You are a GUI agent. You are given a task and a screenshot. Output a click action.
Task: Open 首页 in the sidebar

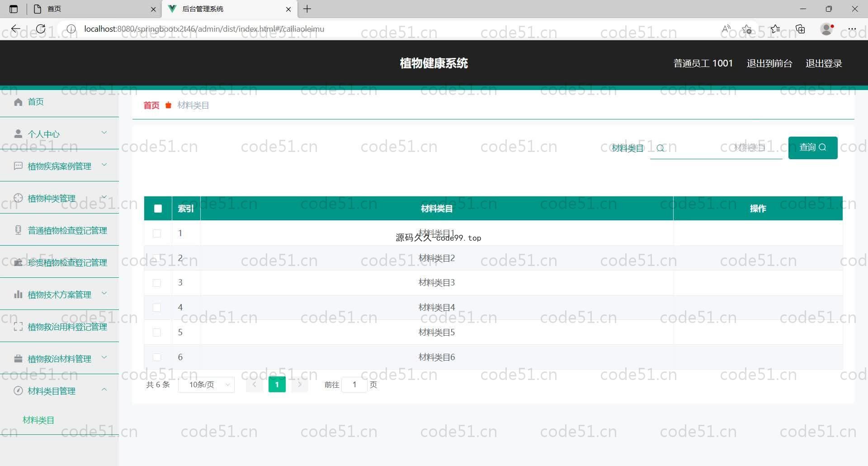(x=36, y=102)
